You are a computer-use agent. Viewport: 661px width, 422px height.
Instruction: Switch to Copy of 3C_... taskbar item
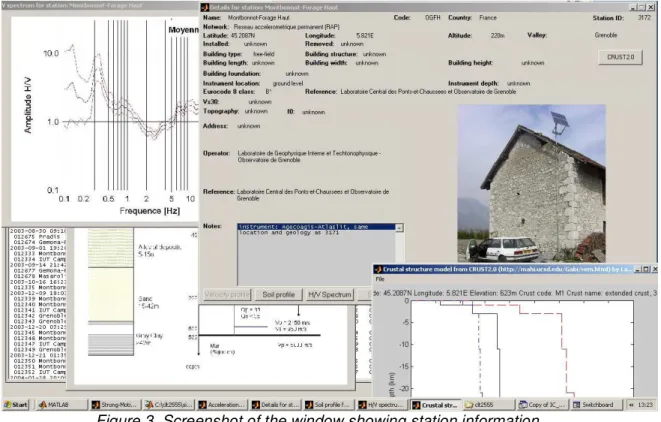click(543, 405)
